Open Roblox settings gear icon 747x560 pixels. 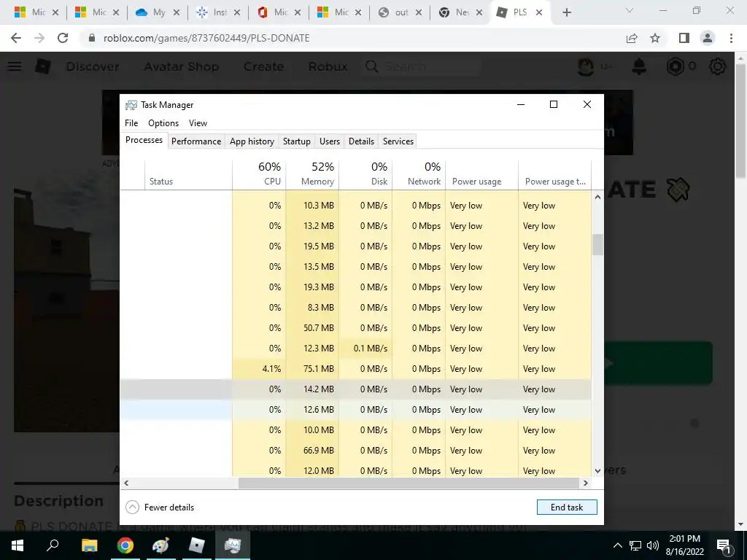718,66
